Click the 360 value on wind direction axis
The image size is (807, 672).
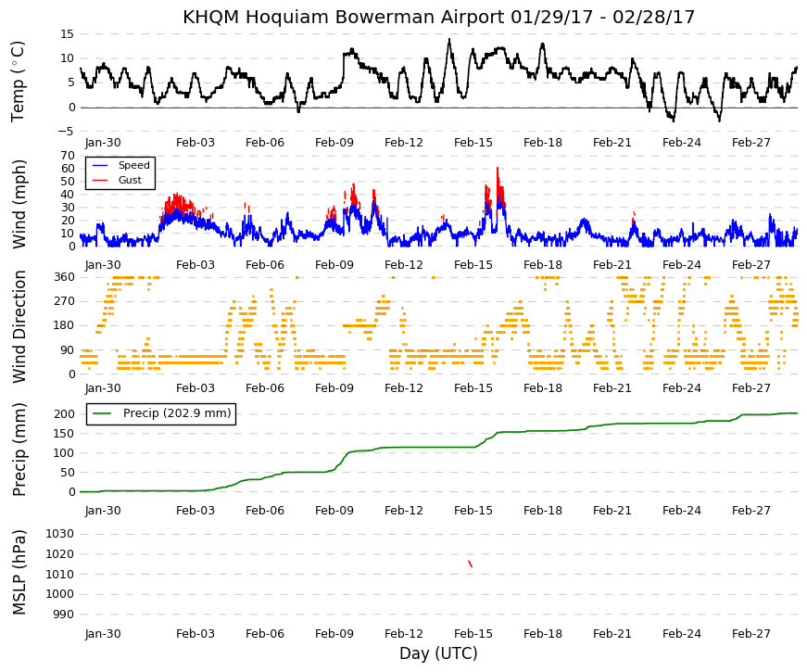[x=64, y=277]
